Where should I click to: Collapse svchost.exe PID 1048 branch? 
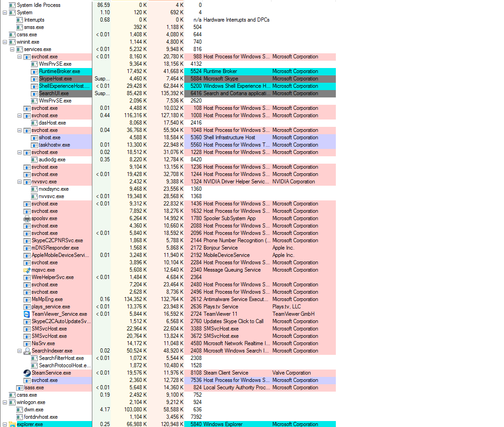[20, 130]
